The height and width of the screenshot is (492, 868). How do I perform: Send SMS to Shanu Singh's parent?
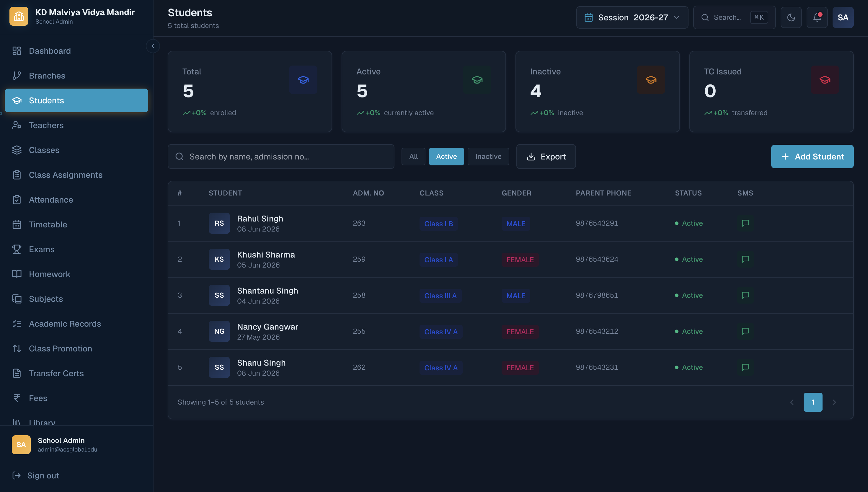point(745,367)
